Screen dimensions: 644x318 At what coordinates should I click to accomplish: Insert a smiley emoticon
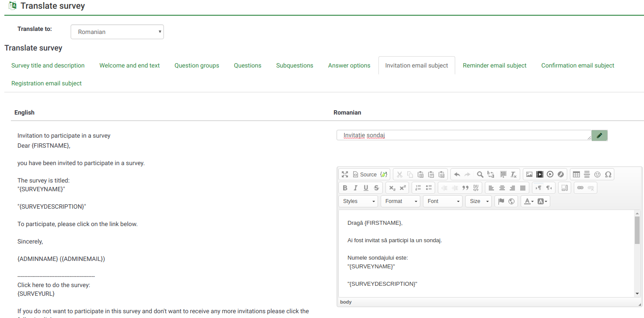click(x=597, y=174)
